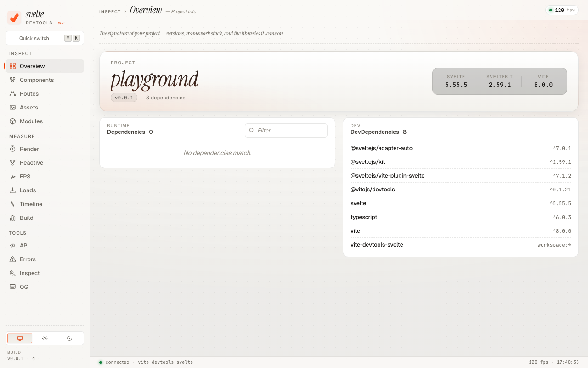Select the VITE 8.0.0 version stat
The width and height of the screenshot is (588, 368).
coord(543,81)
